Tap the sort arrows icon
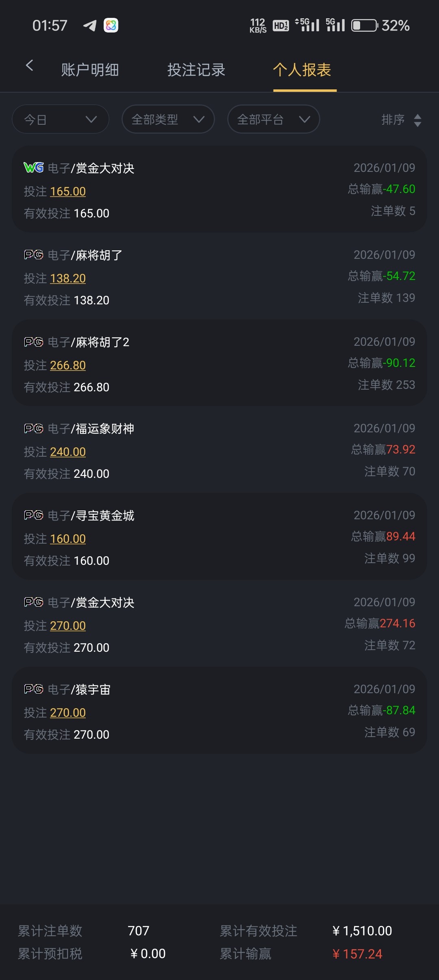 click(417, 120)
